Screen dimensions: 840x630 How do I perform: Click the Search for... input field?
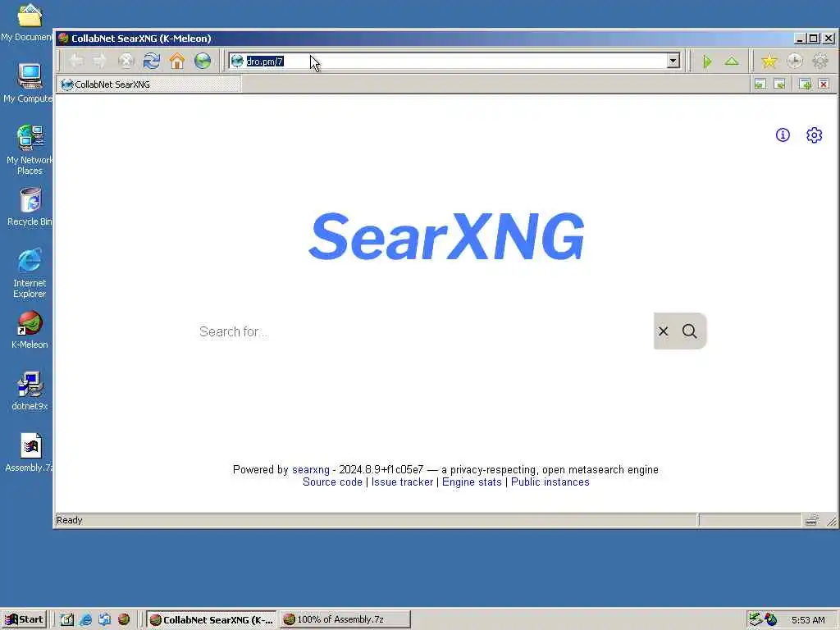[x=425, y=331]
